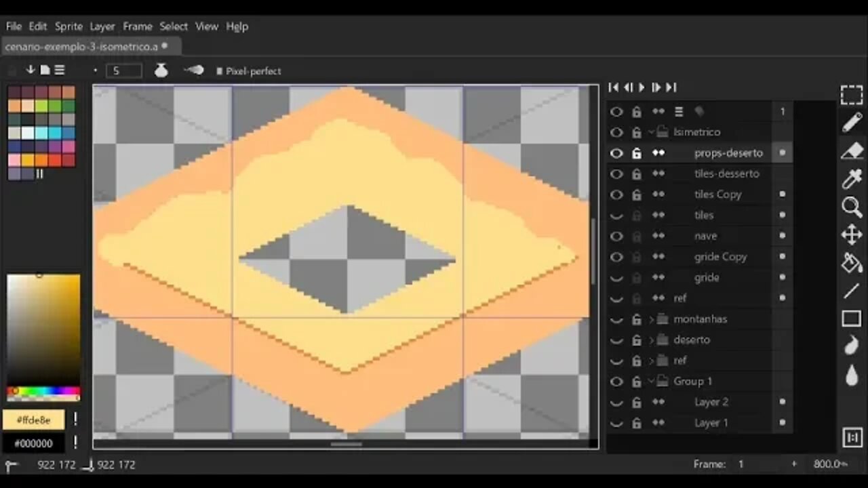Hide the tiles-desserto layer
The image size is (868, 488).
tap(616, 174)
